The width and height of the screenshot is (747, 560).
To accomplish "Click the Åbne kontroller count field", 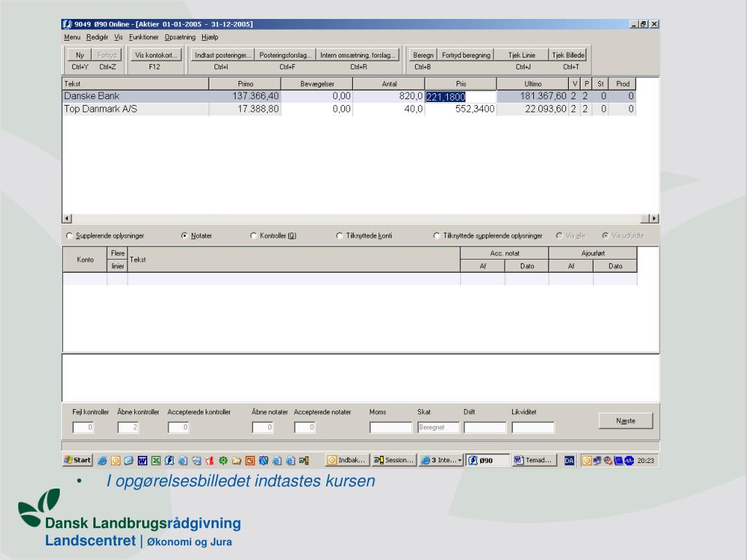I will point(128,427).
